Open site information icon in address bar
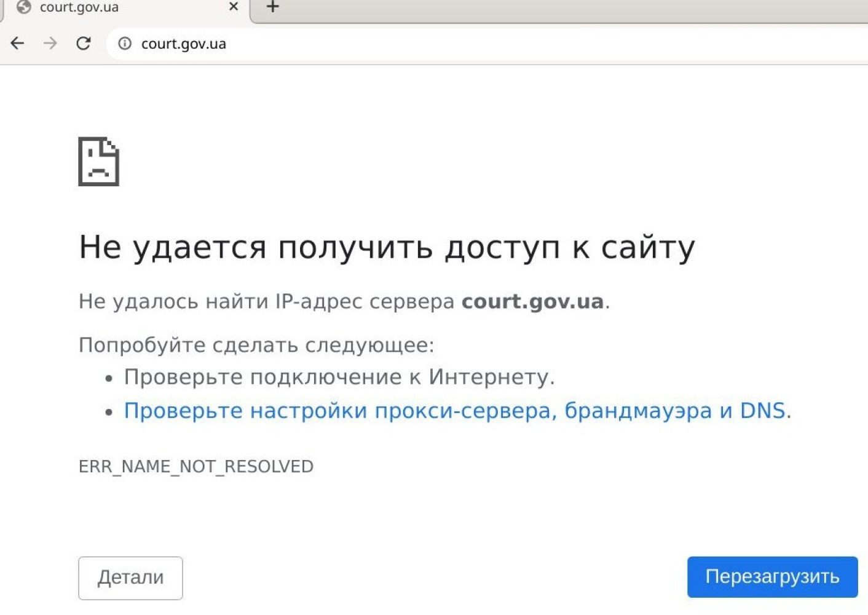The image size is (868, 615). [x=125, y=44]
